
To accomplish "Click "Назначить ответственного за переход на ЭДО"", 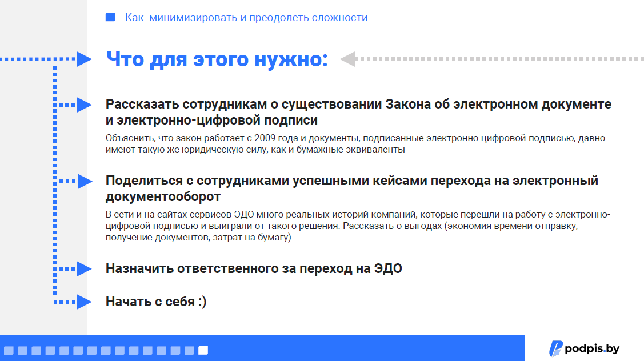I will [x=254, y=268].
